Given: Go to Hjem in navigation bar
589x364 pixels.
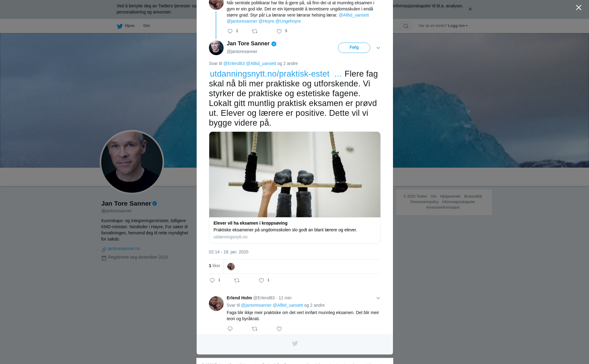Looking at the screenshot, I should (x=126, y=26).
